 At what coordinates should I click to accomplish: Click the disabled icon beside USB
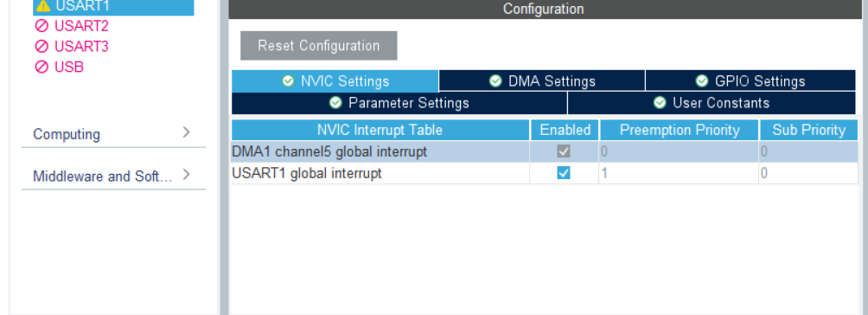tap(41, 67)
